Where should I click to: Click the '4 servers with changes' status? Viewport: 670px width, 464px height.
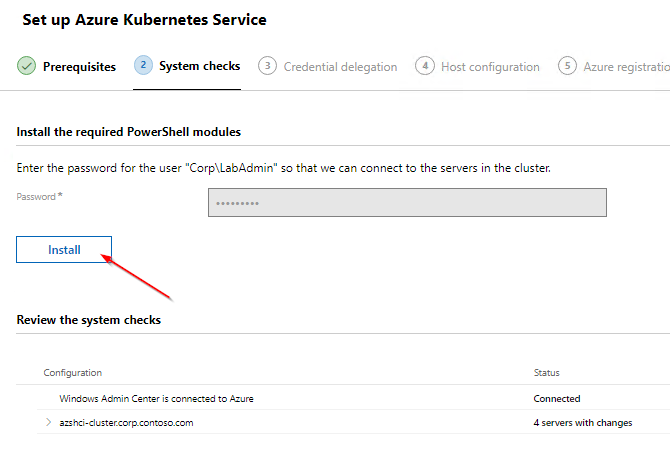(x=583, y=423)
